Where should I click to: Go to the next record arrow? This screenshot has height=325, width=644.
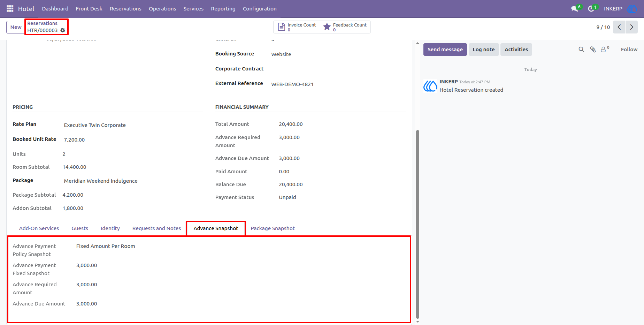pos(631,27)
